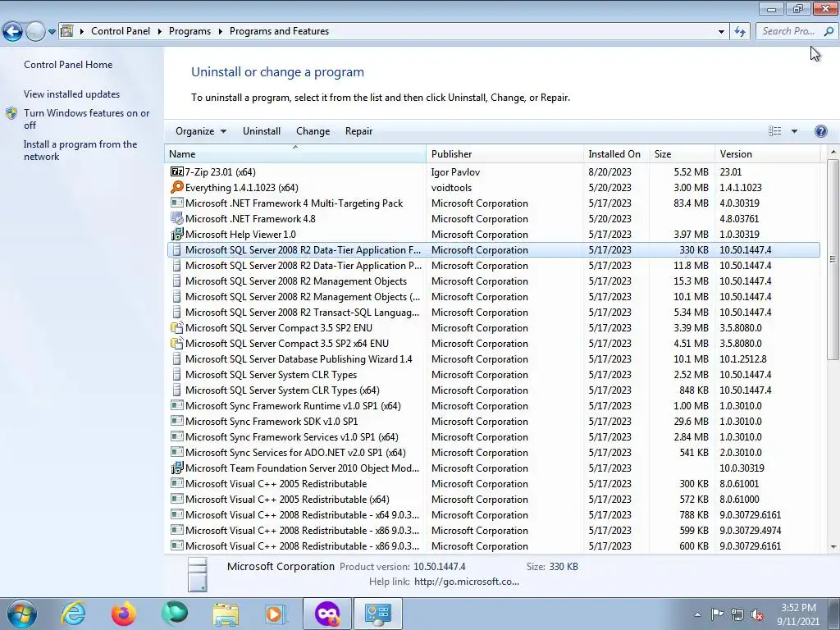
Task: Click the taskbar clock showing 3:52 PM
Action: (x=798, y=614)
